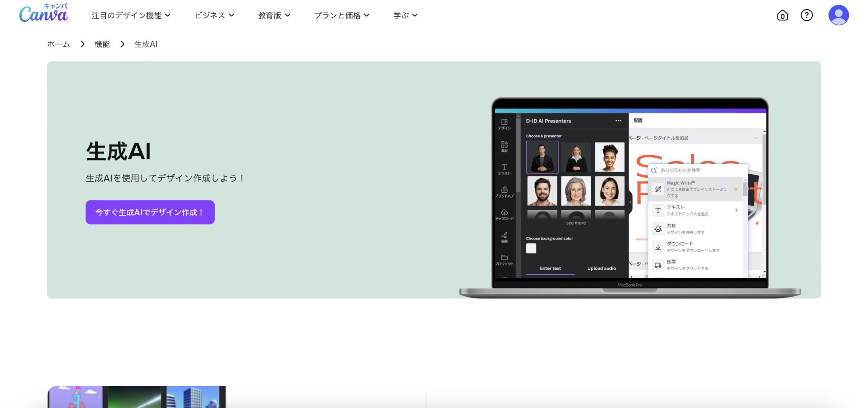Switch to Enter text tab

[550, 268]
